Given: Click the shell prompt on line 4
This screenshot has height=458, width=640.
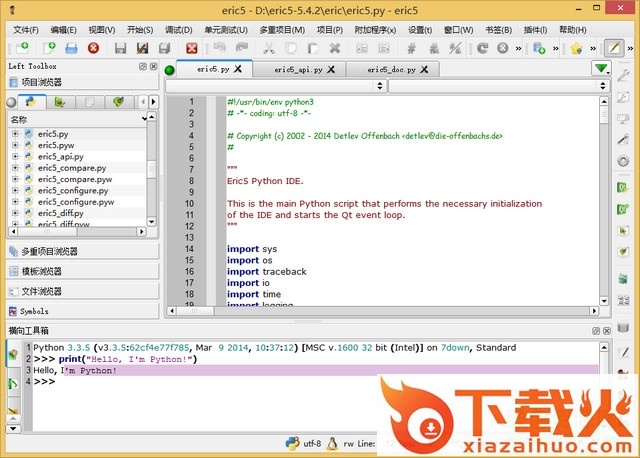Looking at the screenshot, I should [45, 381].
